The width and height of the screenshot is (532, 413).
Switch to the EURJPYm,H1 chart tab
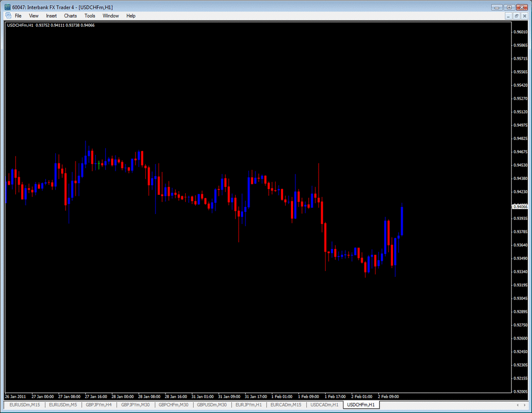[248, 405]
